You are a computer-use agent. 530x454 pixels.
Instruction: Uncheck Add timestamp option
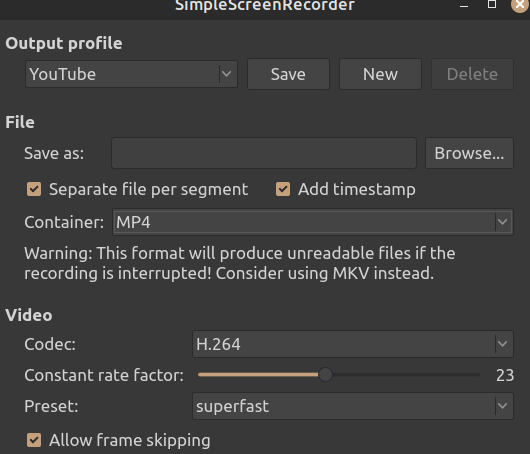tap(283, 189)
